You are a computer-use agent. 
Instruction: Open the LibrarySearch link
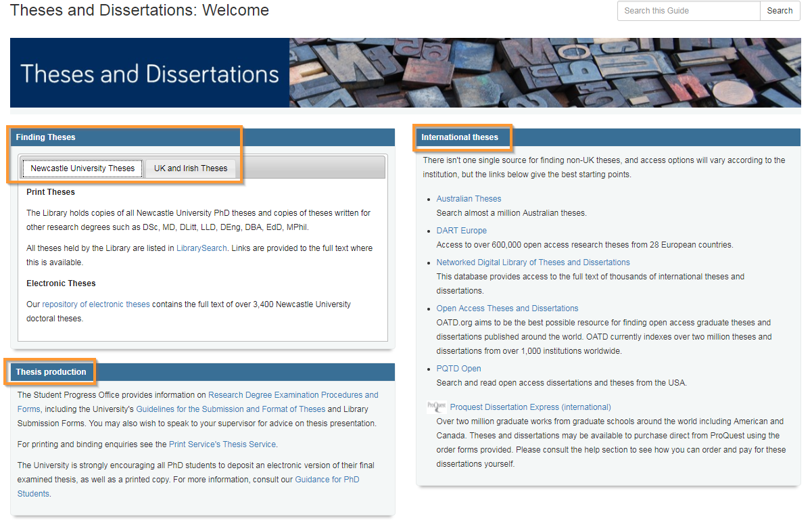pyautogui.click(x=201, y=248)
